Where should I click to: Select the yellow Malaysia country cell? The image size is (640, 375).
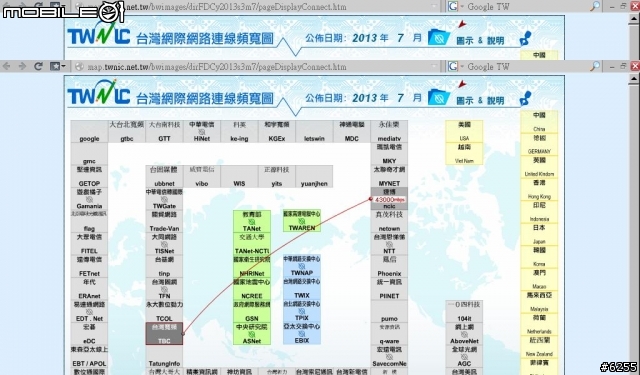point(539,302)
